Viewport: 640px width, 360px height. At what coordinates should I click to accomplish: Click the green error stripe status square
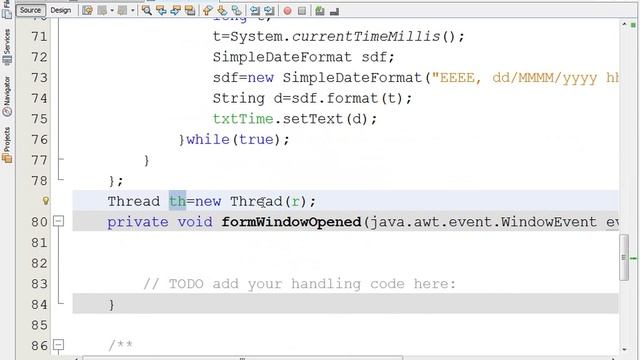coord(633,24)
